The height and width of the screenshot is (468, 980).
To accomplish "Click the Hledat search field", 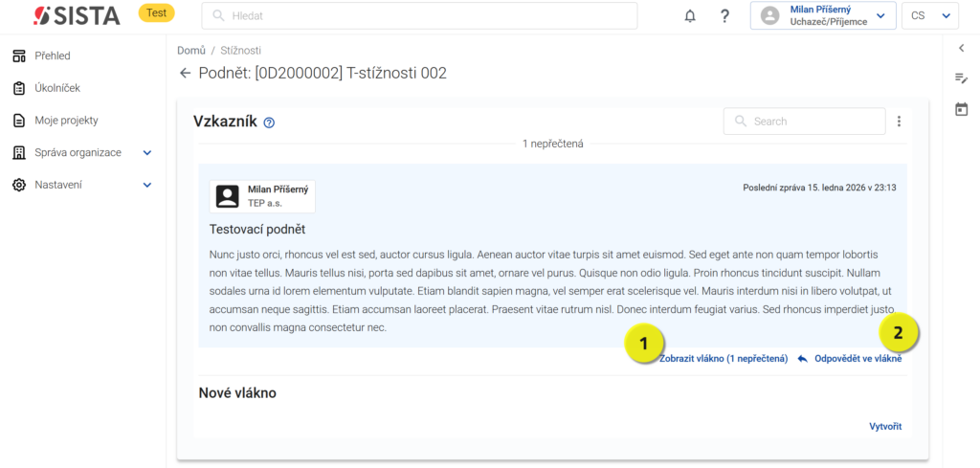I will [x=418, y=16].
